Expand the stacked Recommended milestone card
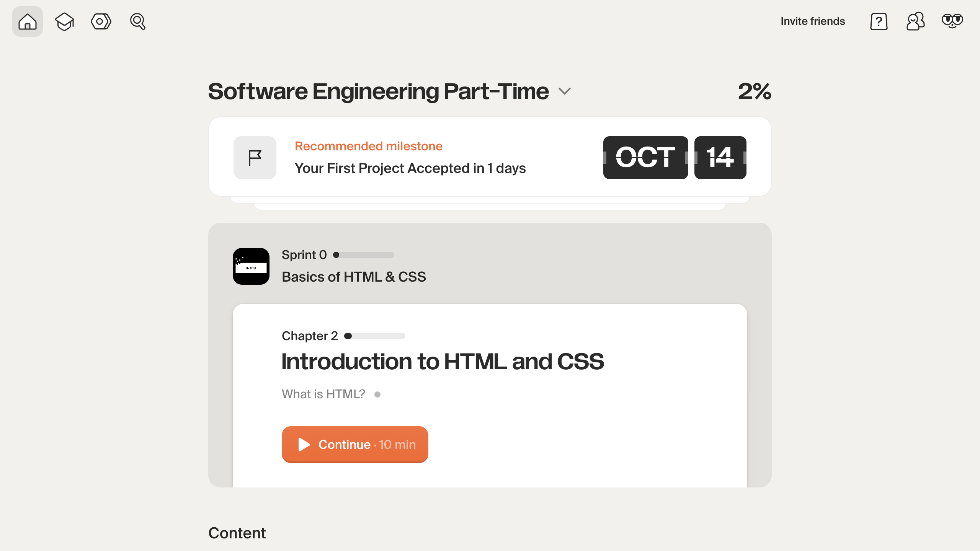Viewport: 980px width, 551px height. [x=490, y=204]
